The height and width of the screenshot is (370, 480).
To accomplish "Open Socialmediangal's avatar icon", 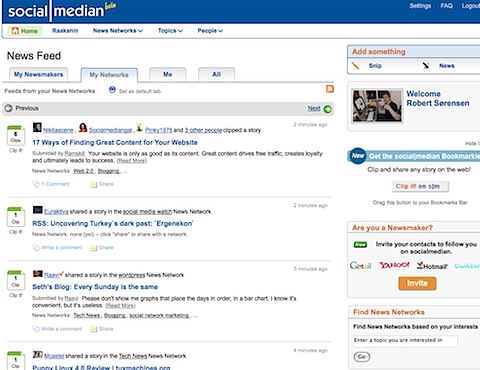I will (x=83, y=127).
